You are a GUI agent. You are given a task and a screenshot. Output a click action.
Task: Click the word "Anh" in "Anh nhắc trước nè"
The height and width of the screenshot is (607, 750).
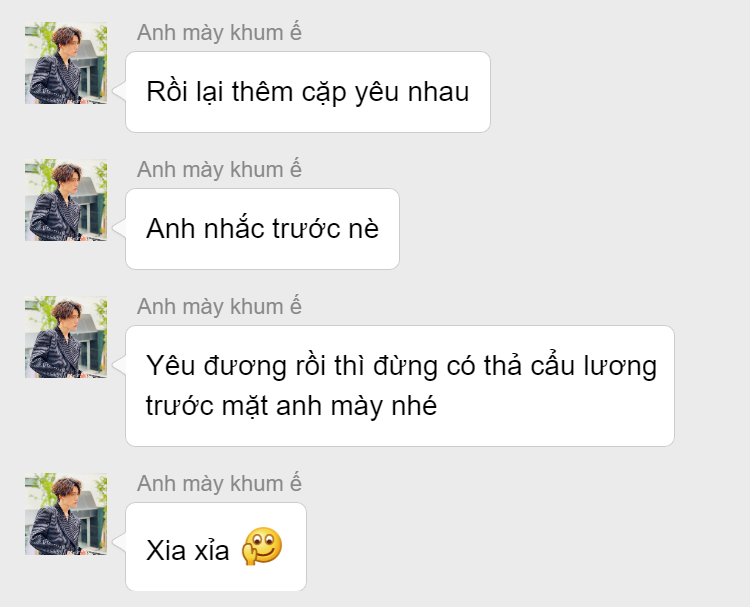(x=170, y=229)
